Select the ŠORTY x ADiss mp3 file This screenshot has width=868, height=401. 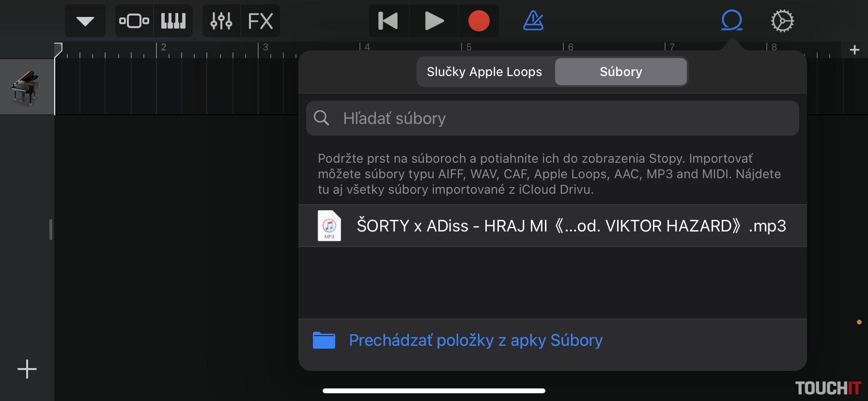click(552, 226)
